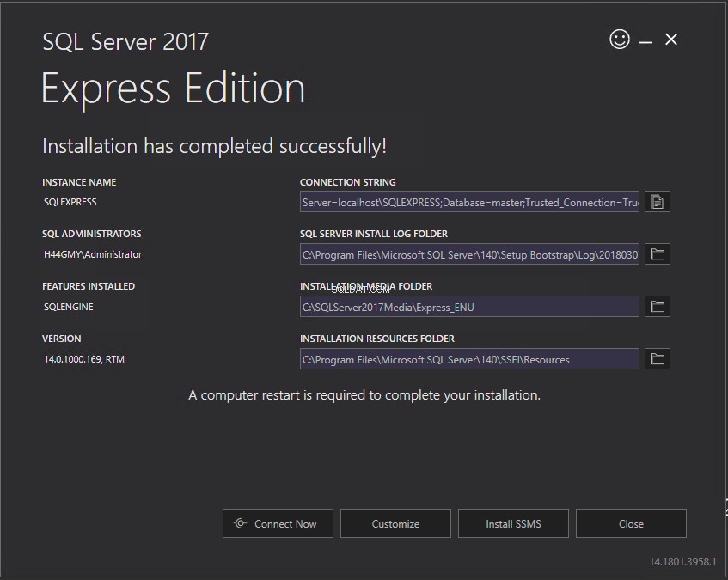728x580 pixels.
Task: Select the version 14.0.1000.169, RTM text
Action: coord(84,359)
